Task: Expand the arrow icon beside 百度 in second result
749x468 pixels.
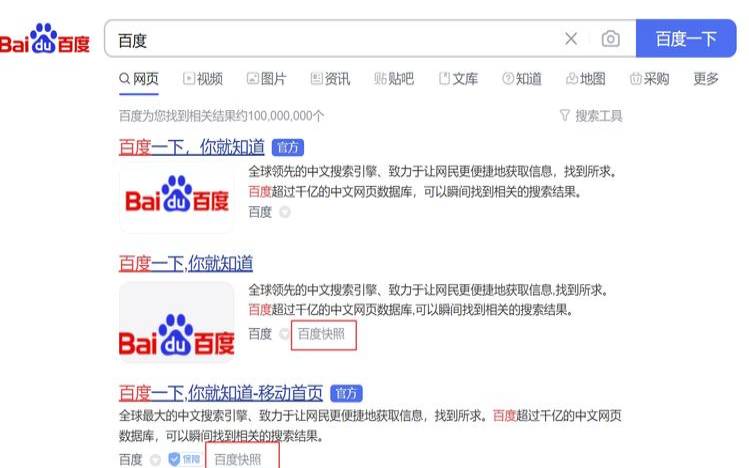Action: 284,334
